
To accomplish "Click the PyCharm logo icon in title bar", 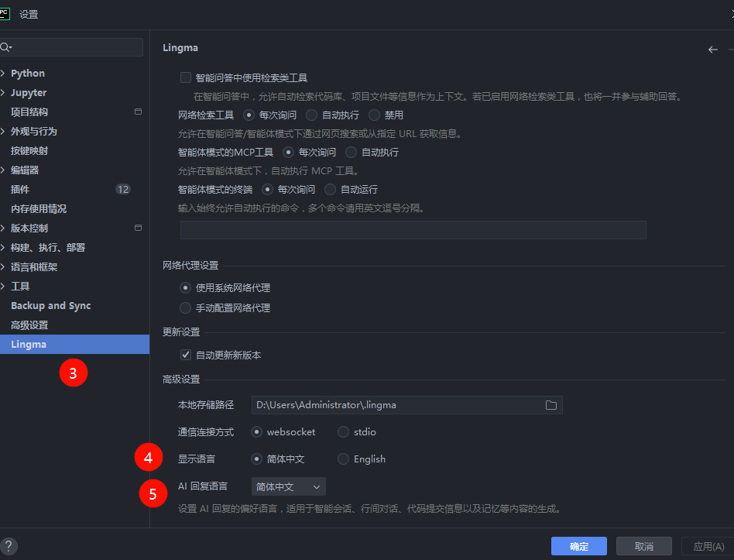I will click(4, 14).
